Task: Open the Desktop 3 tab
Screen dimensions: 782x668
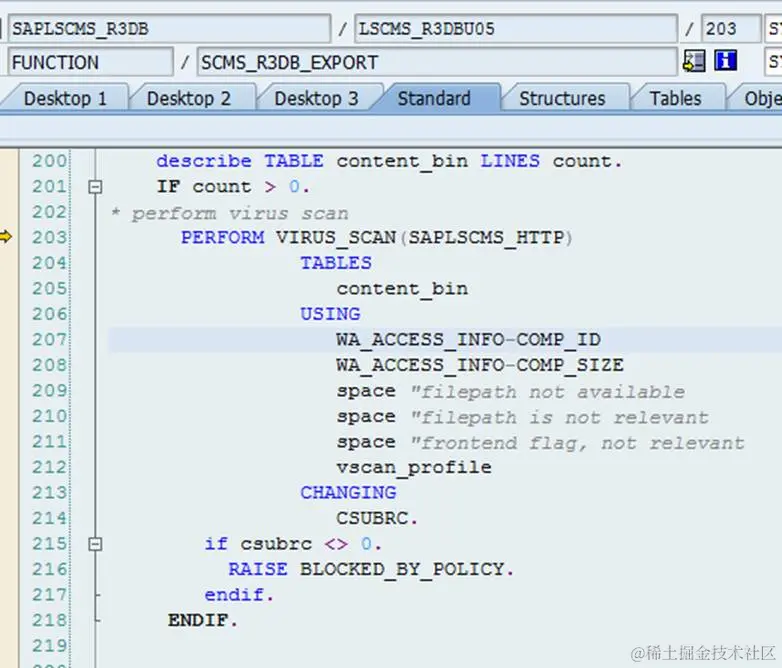Action: (x=317, y=98)
